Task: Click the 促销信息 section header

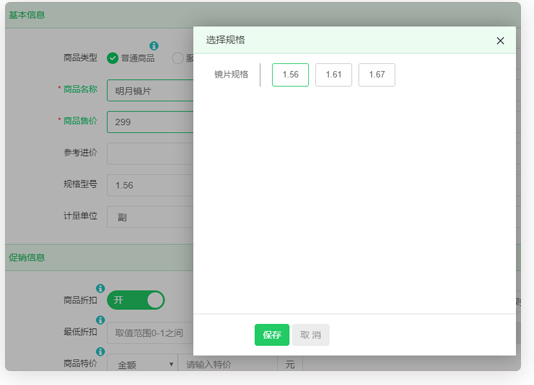Action: tap(27, 257)
